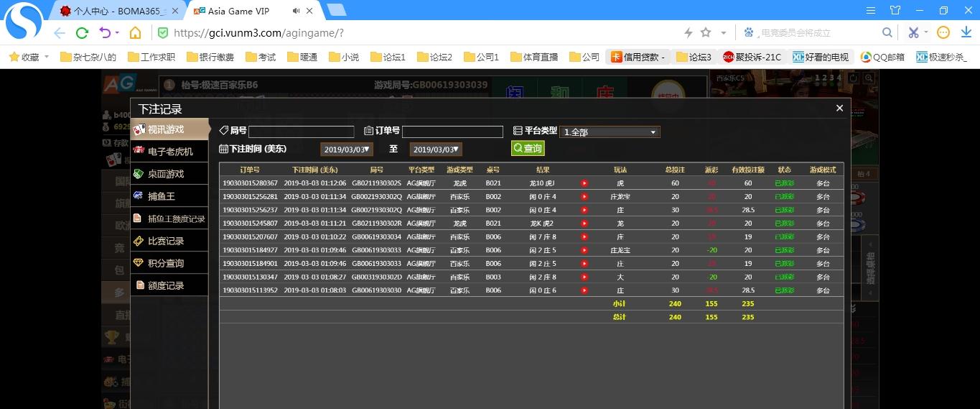
Task: Expand the arrow beside the undo icon
Action: pyautogui.click(x=117, y=33)
